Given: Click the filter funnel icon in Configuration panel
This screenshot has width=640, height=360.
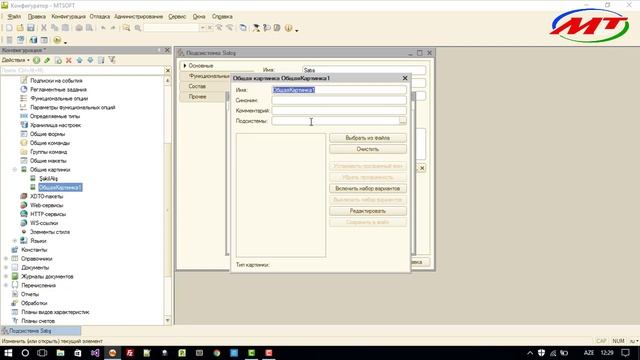Looking at the screenshot, I should coord(111,60).
